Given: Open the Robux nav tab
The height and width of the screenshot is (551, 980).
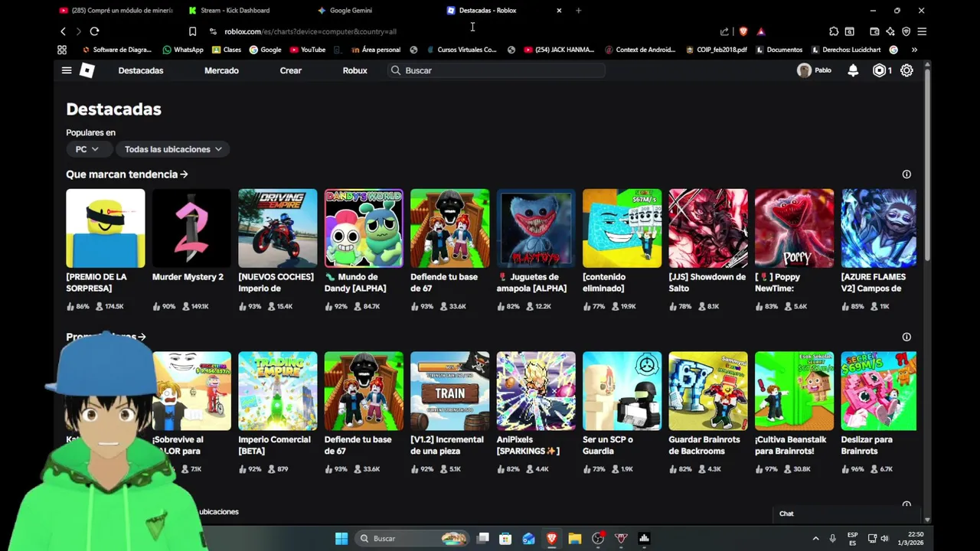Looking at the screenshot, I should pos(354,70).
